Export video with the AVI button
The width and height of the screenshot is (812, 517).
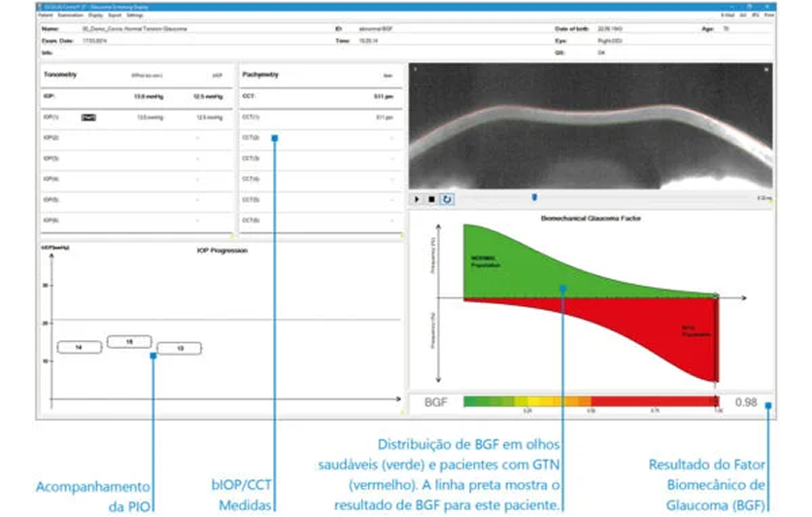[743, 16]
